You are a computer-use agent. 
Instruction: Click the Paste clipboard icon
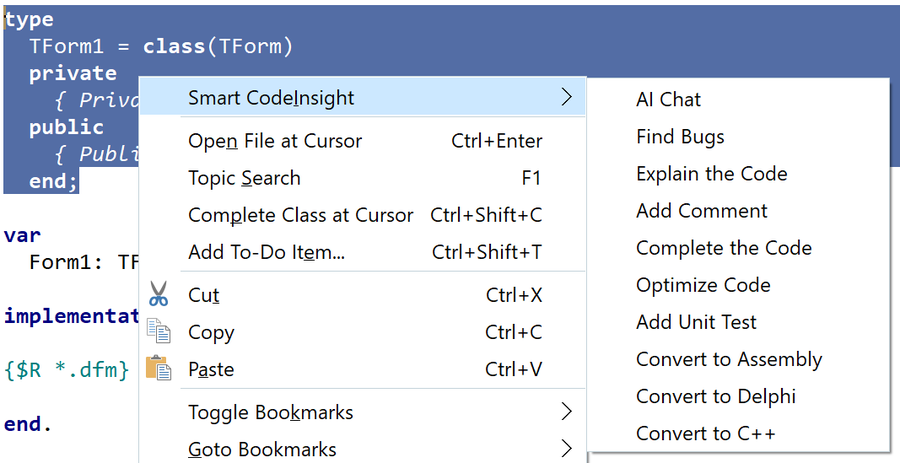158,369
